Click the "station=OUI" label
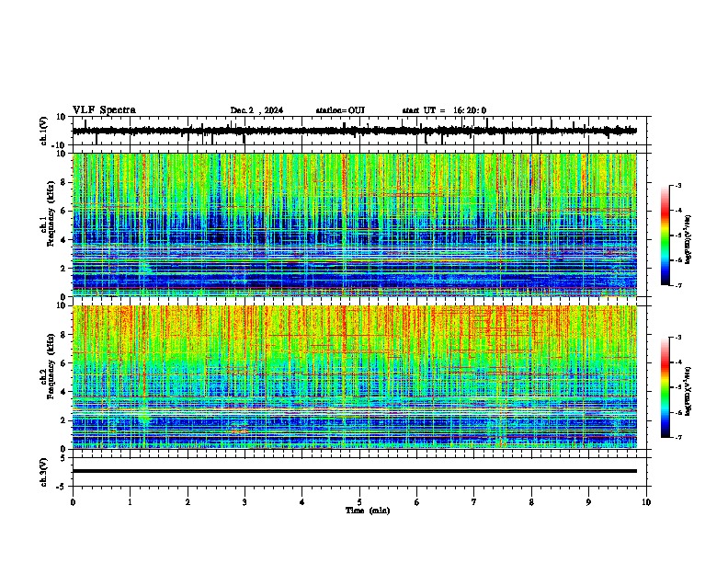 [x=340, y=110]
